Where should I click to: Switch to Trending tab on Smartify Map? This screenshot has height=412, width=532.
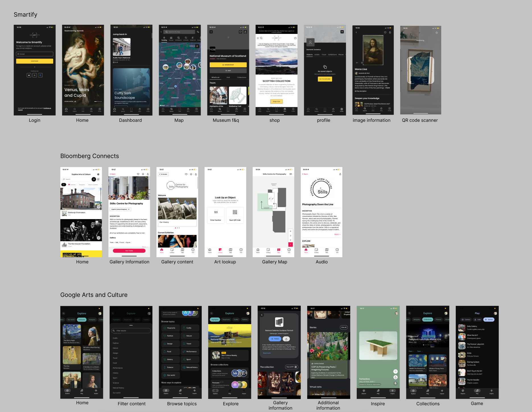(x=164, y=39)
